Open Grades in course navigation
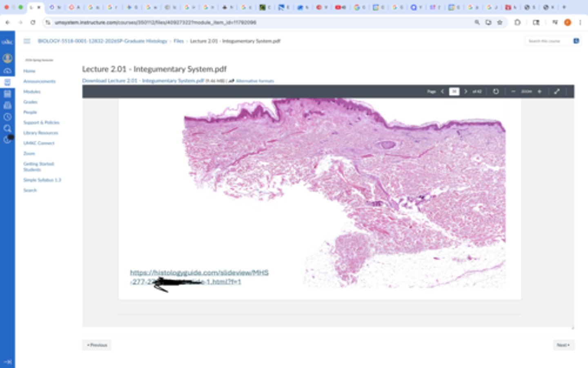Screen dimensions: 588x368 [x=30, y=102]
